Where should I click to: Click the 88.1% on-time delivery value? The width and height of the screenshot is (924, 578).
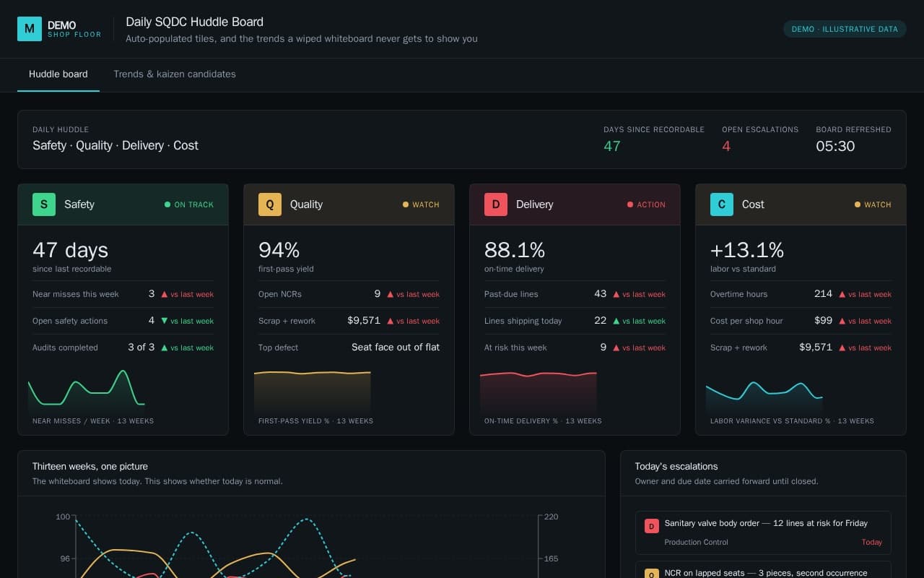515,250
